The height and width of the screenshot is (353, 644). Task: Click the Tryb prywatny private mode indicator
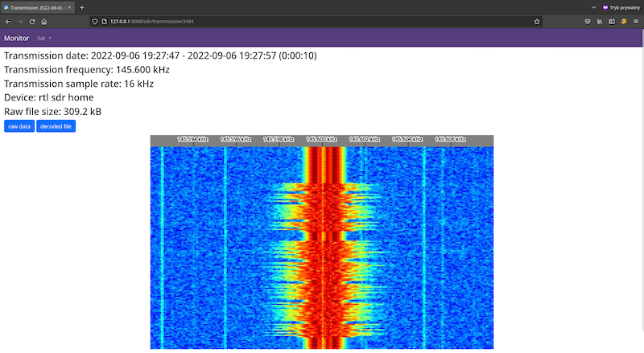[621, 7]
